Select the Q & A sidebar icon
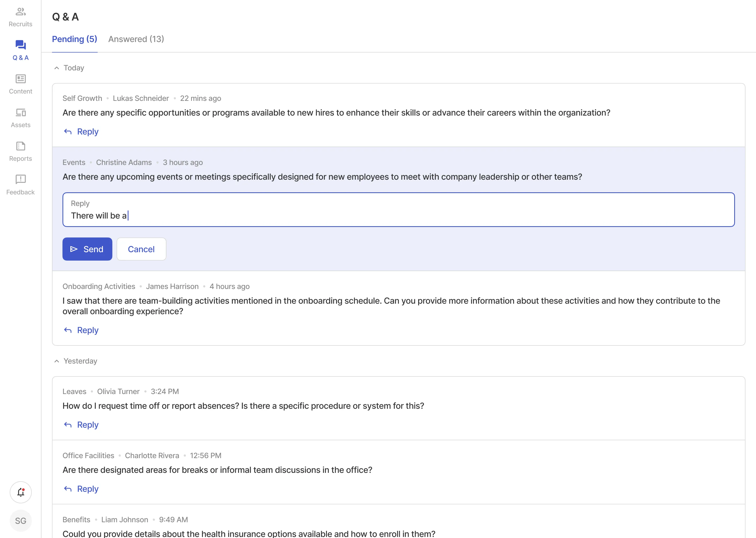Screen dimensions: 756x538 tap(20, 50)
